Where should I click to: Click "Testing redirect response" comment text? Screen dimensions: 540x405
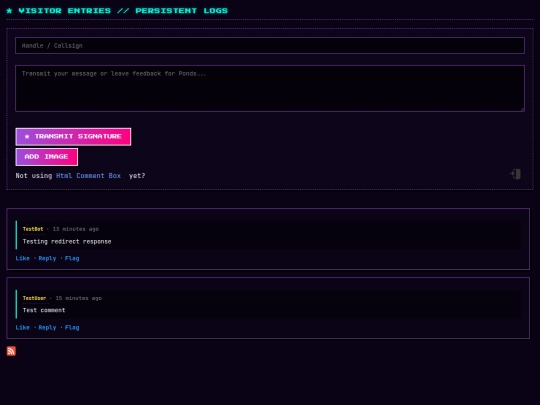67,242
